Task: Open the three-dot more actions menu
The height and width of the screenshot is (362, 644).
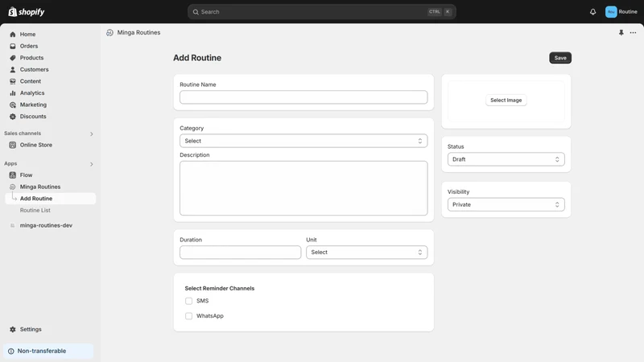Action: (633, 32)
